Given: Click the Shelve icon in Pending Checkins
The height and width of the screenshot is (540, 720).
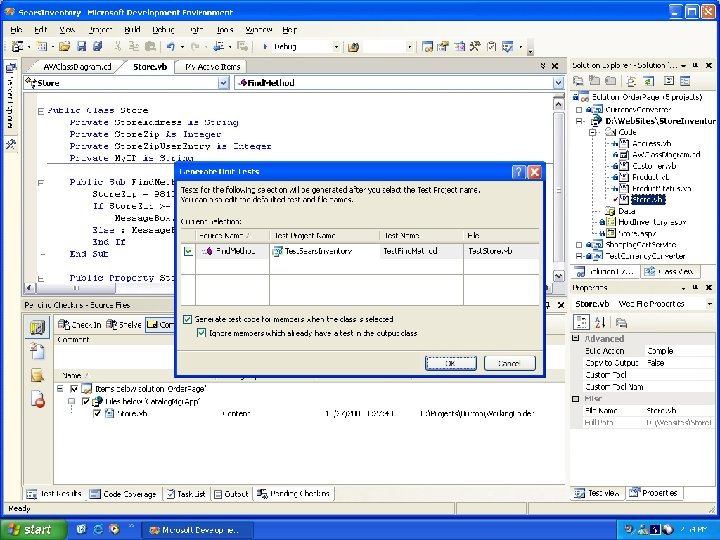Looking at the screenshot, I should pyautogui.click(x=111, y=324).
